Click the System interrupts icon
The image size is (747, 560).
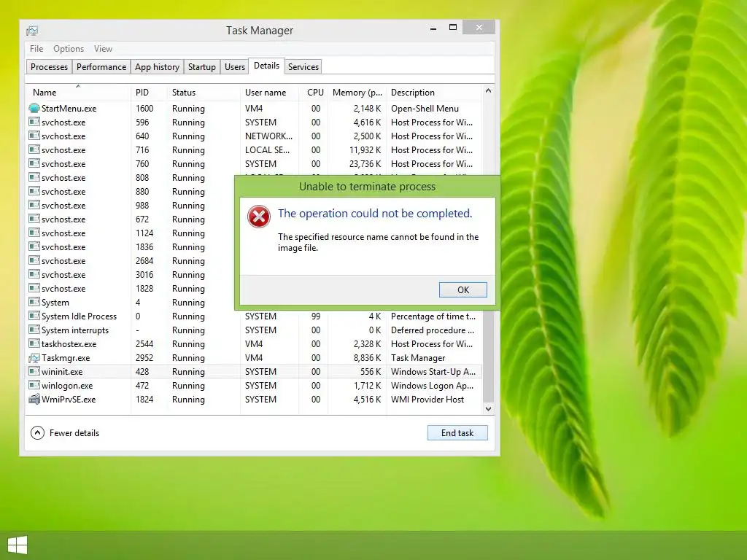pyautogui.click(x=34, y=330)
